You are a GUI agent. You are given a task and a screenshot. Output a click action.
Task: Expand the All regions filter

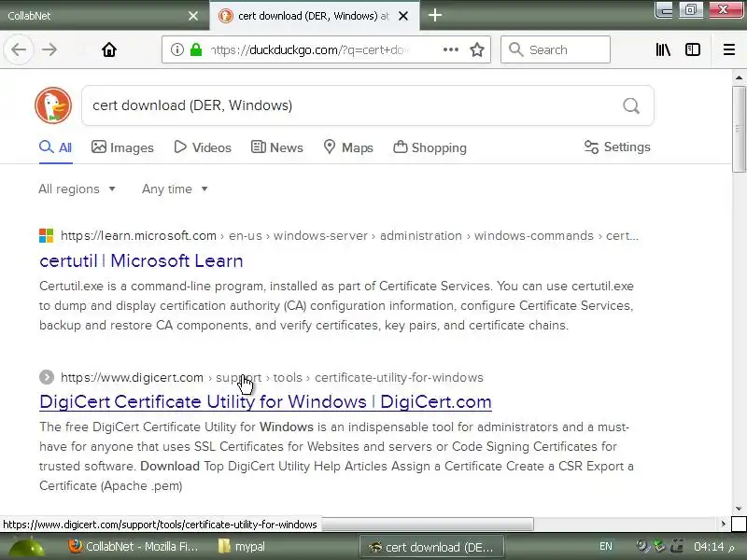[x=77, y=189]
